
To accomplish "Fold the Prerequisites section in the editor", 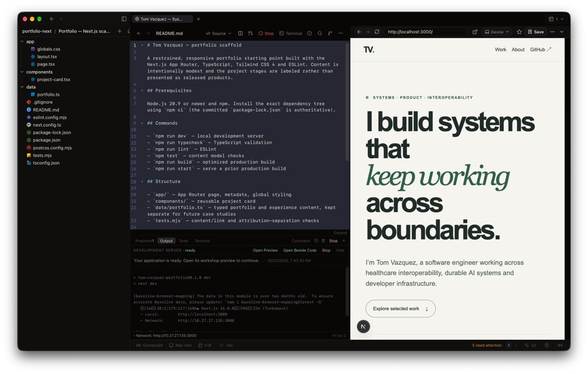I will coord(142,91).
